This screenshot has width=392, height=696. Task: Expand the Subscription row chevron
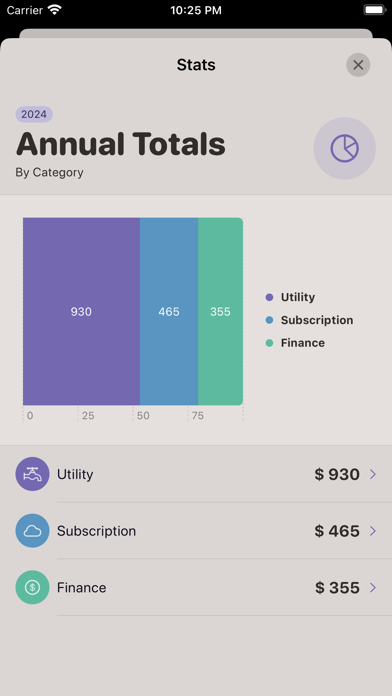[x=373, y=531]
